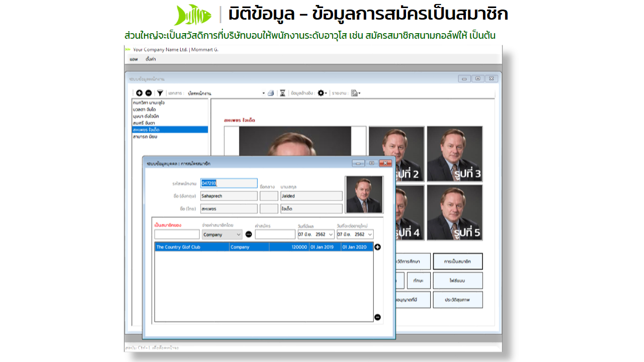This screenshot has height=362, width=644.
Task: Click the ellipsis button beside Company dropdown
Action: pyautogui.click(x=249, y=234)
